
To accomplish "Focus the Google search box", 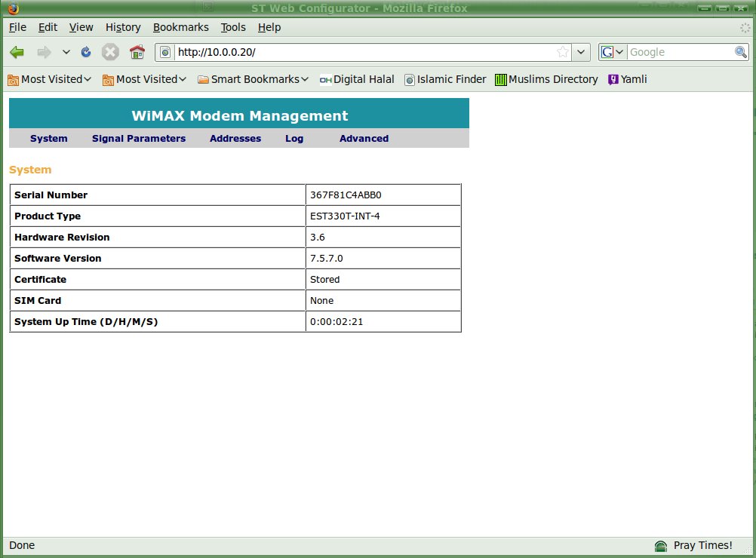I will pos(679,52).
